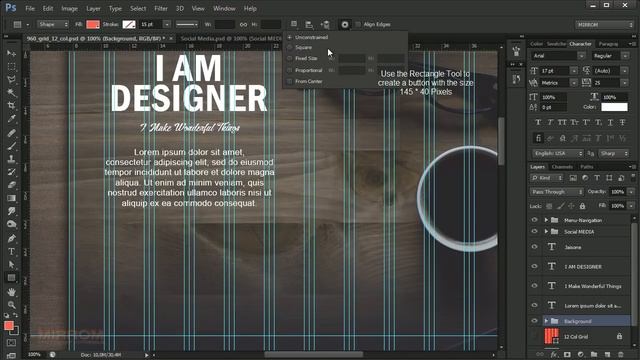Open the stroke width dropdown arrow

coord(167,24)
